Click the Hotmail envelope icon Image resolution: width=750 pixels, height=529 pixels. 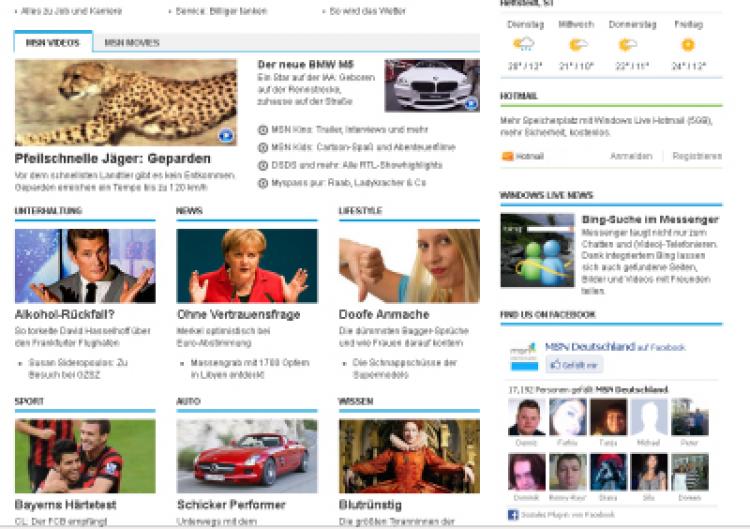(507, 157)
